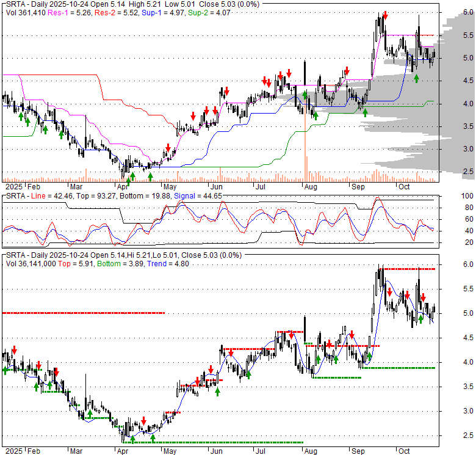Click the red arrow above the late-August candle in the top chart
Image resolution: width=476 pixels, height=455 pixels.
347,71
